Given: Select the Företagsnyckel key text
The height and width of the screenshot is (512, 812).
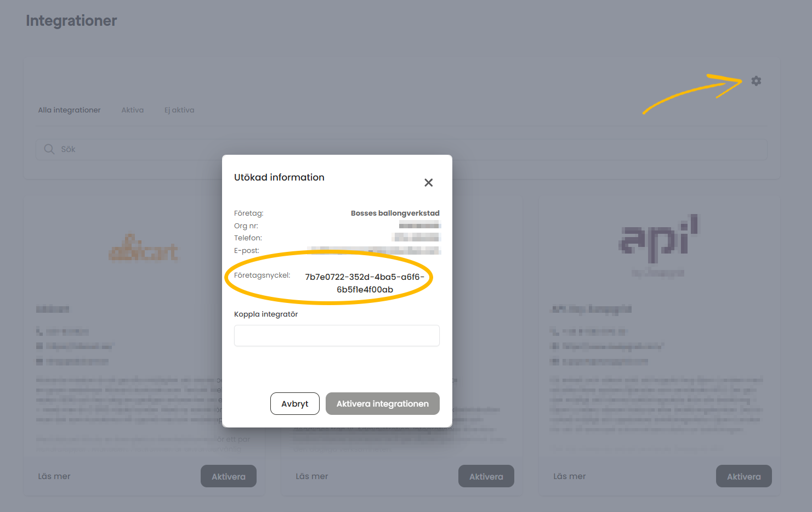Looking at the screenshot, I should click(365, 283).
